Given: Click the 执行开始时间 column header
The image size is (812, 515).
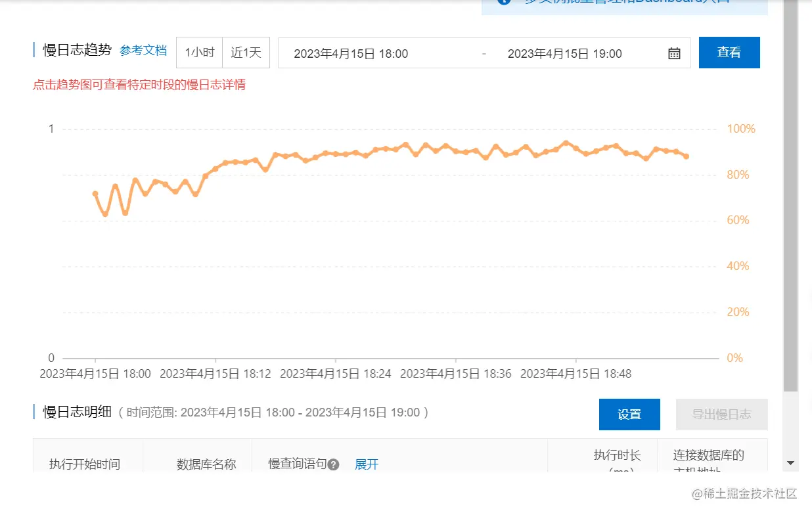Looking at the screenshot, I should (85, 464).
